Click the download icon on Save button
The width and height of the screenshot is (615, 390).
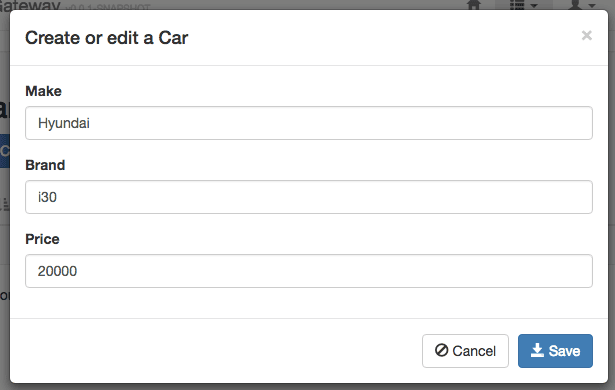(537, 350)
